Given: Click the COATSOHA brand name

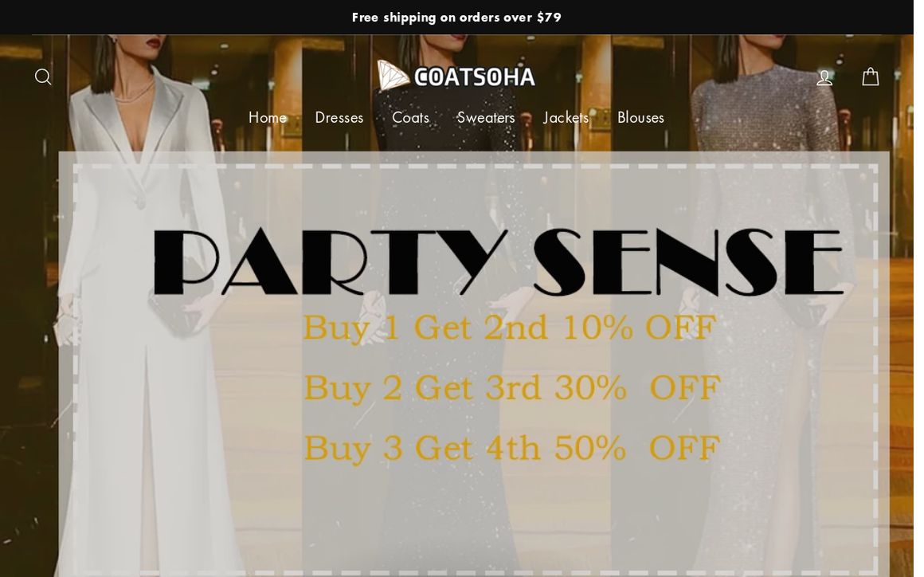Looking at the screenshot, I should tap(475, 77).
